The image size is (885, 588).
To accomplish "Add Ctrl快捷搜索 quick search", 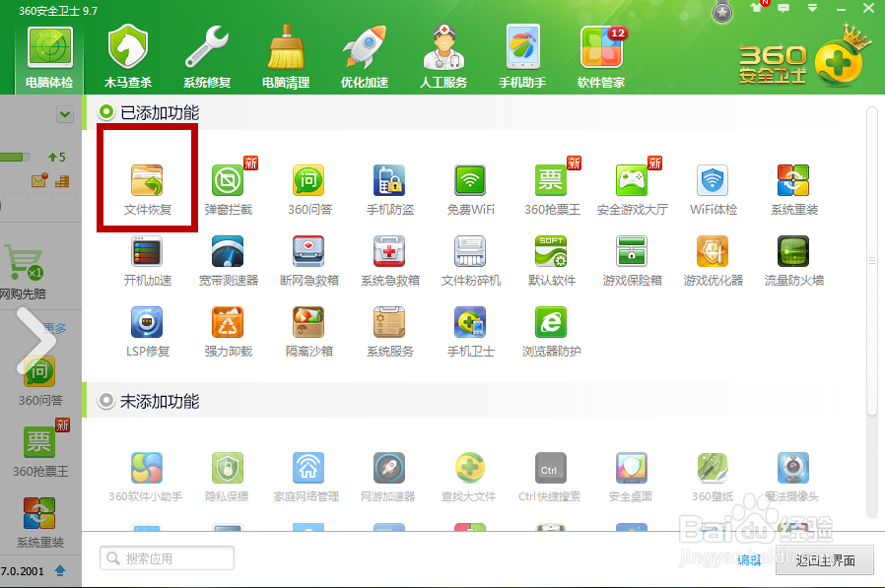I will (550, 478).
